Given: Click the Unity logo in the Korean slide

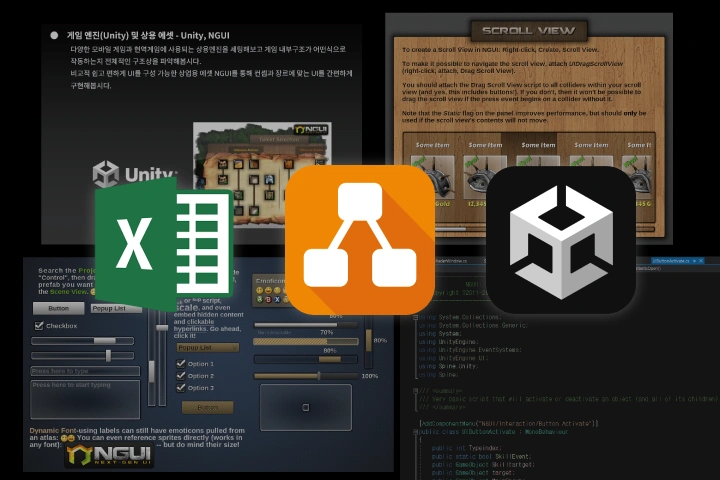Looking at the screenshot, I should pyautogui.click(x=135, y=174).
